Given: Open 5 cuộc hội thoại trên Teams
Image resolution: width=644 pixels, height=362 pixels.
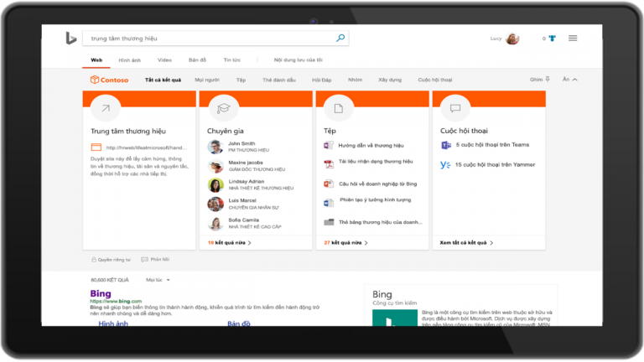Looking at the screenshot, I should 492,145.
